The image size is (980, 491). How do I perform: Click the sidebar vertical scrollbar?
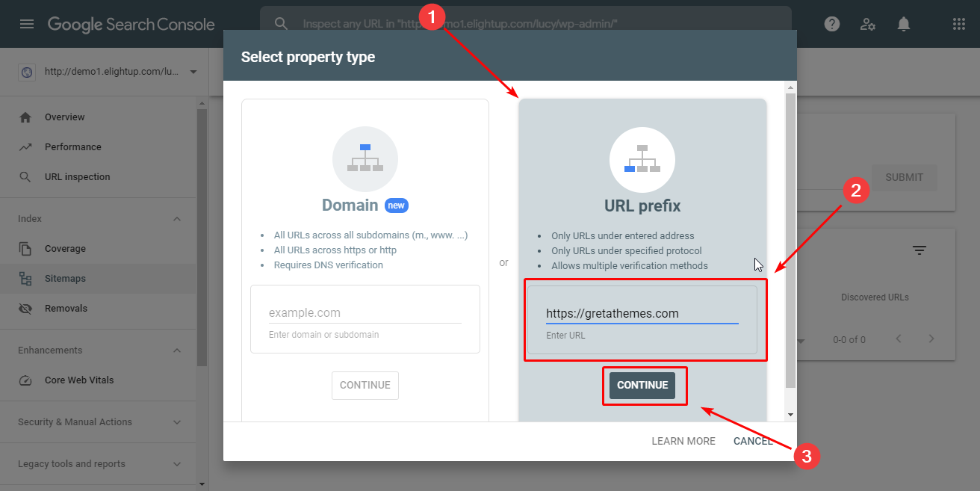202,238
